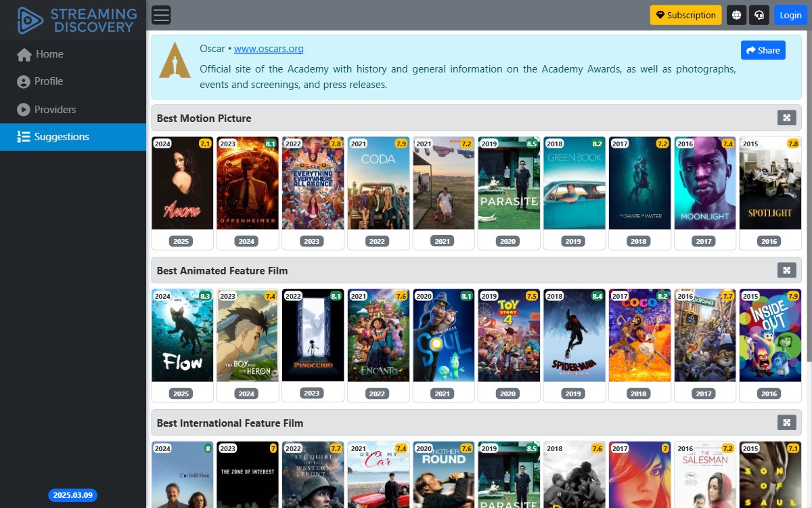Go to Home in sidebar
812x508 pixels.
(73, 54)
